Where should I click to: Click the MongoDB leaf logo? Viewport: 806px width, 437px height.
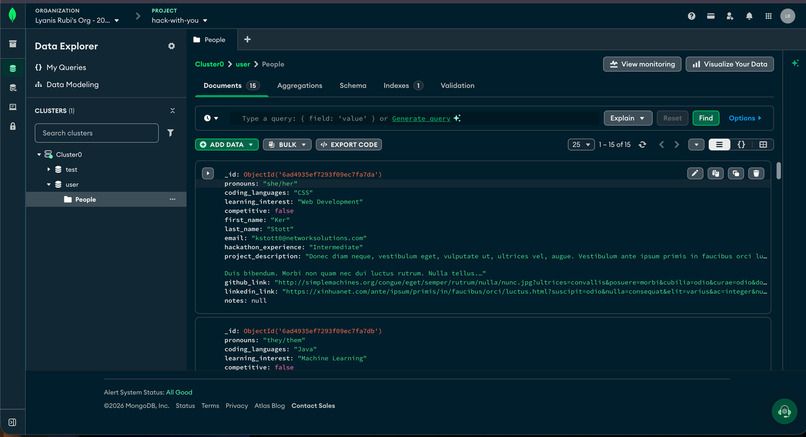pyautogui.click(x=12, y=15)
